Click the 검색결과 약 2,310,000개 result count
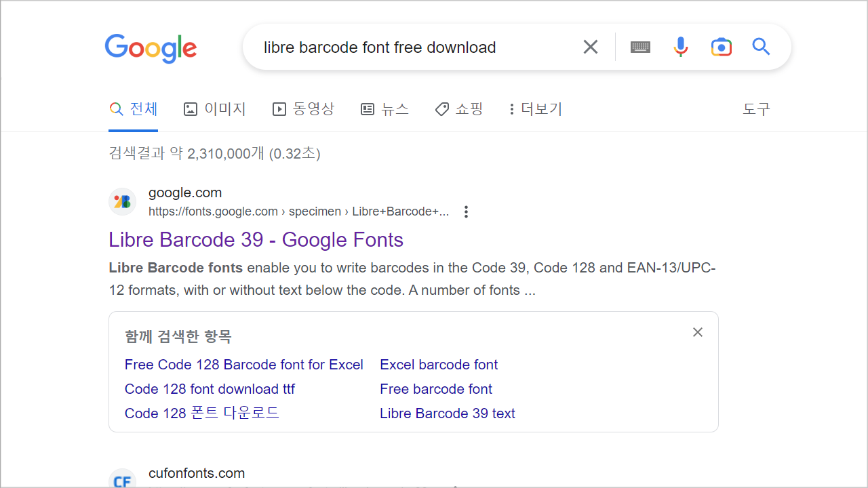The image size is (868, 488). [x=214, y=154]
